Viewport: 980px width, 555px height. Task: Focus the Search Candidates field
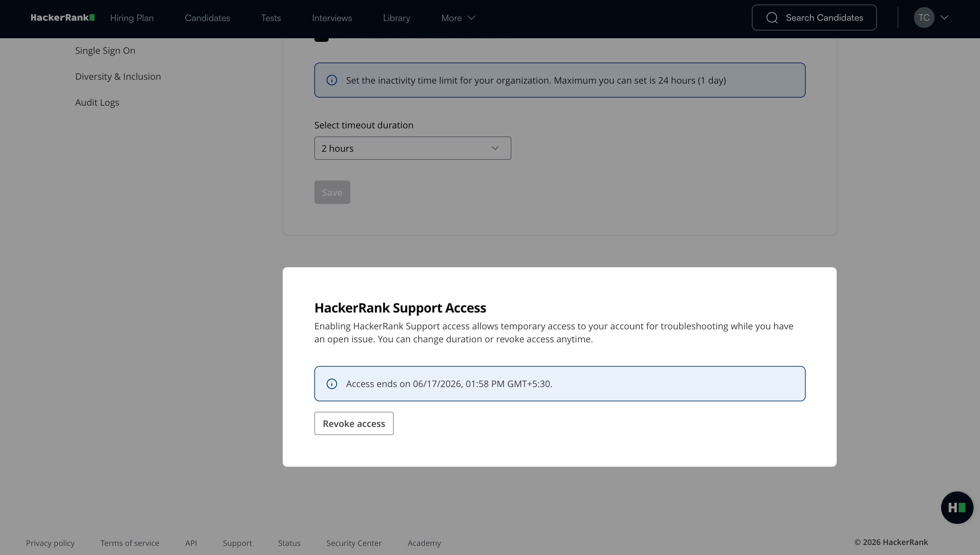coord(814,18)
